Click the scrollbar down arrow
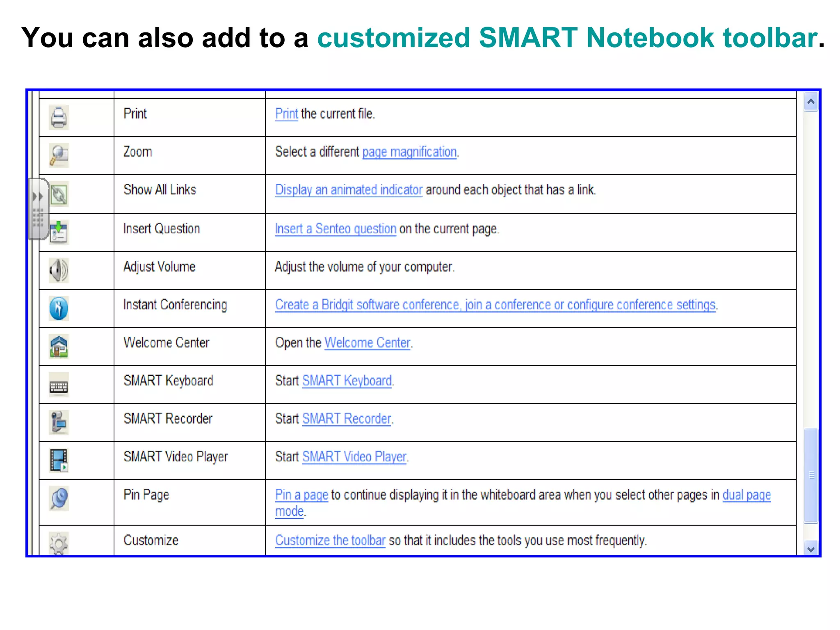The image size is (840, 630). [810, 549]
